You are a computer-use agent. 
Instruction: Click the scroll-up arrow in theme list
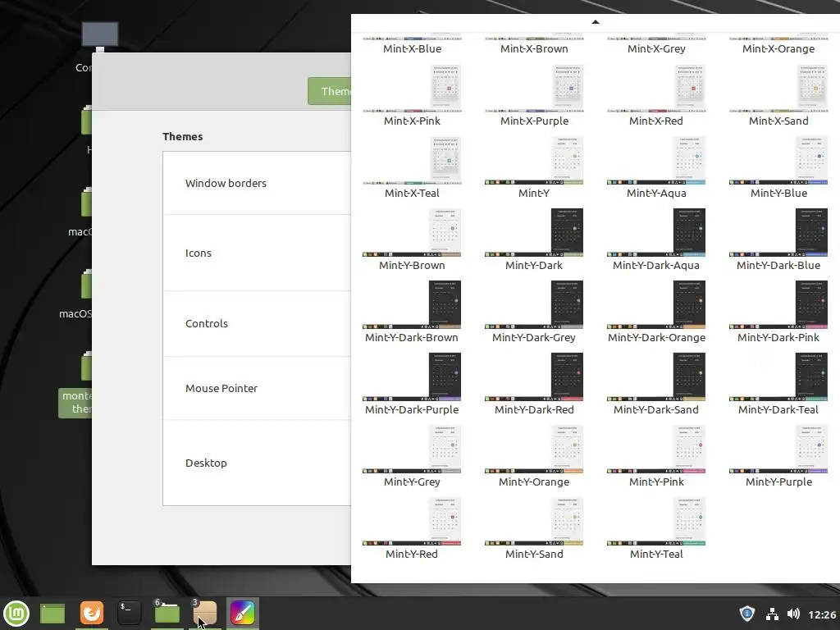point(596,22)
